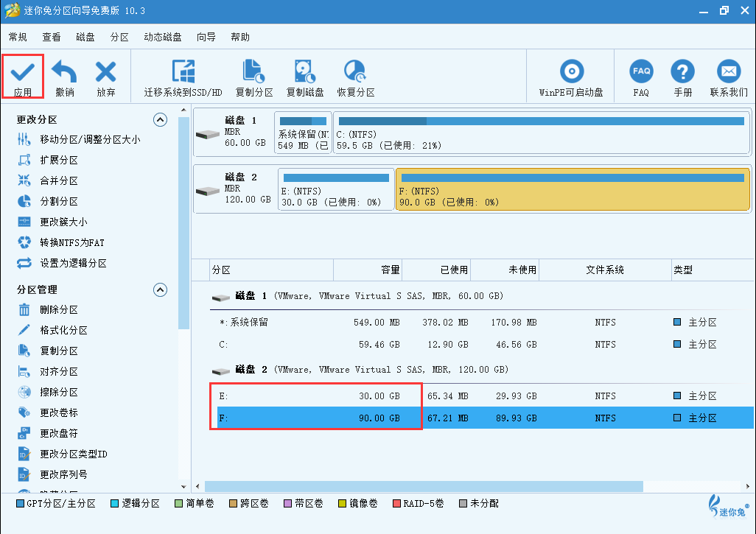Click the 类型 column header
Image resolution: width=756 pixels, height=534 pixels.
click(713, 270)
